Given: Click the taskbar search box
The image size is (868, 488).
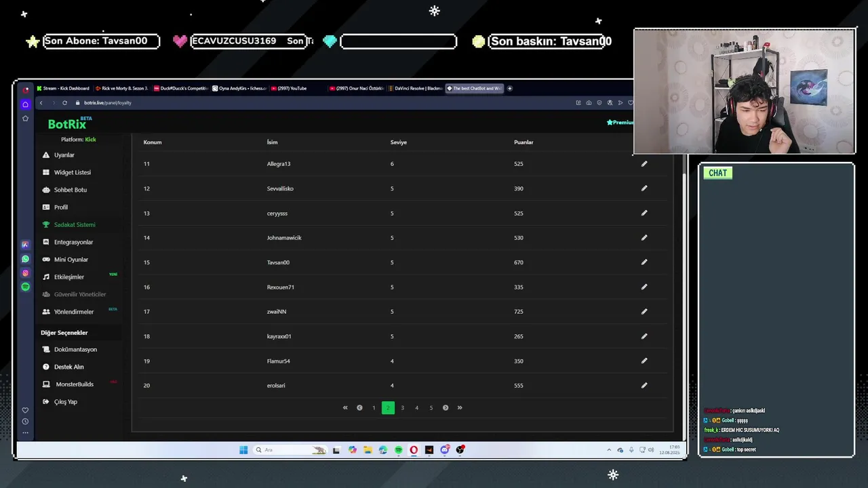Looking at the screenshot, I should 290,449.
